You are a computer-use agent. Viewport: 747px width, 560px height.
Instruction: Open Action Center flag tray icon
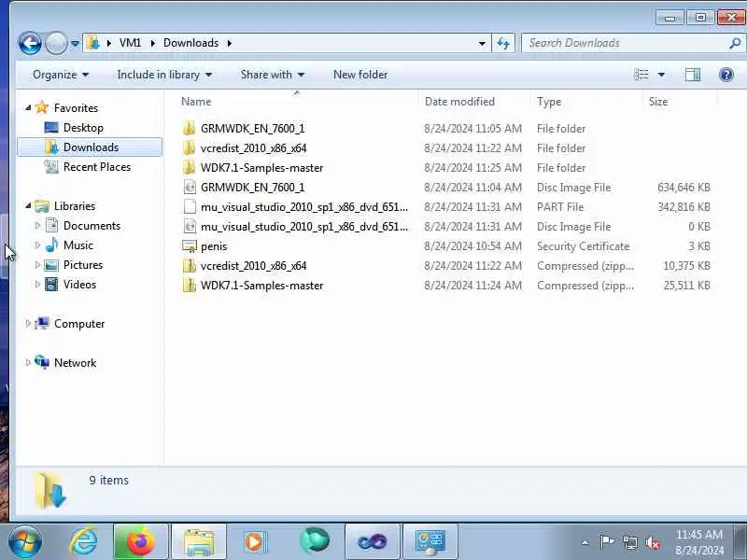606,542
